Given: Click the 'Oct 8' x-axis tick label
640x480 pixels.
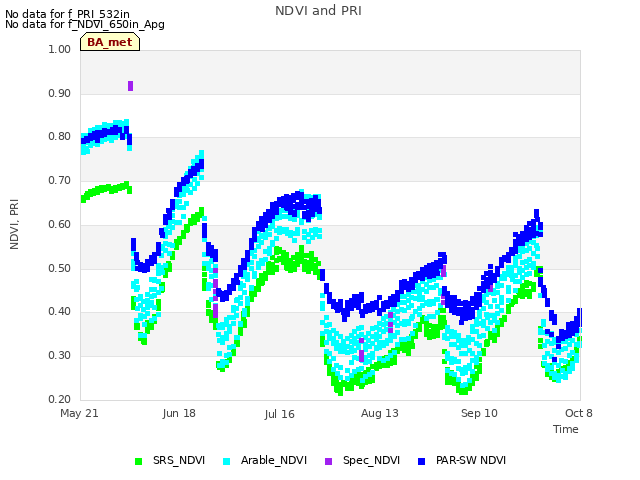Looking at the screenshot, I should (x=579, y=413).
